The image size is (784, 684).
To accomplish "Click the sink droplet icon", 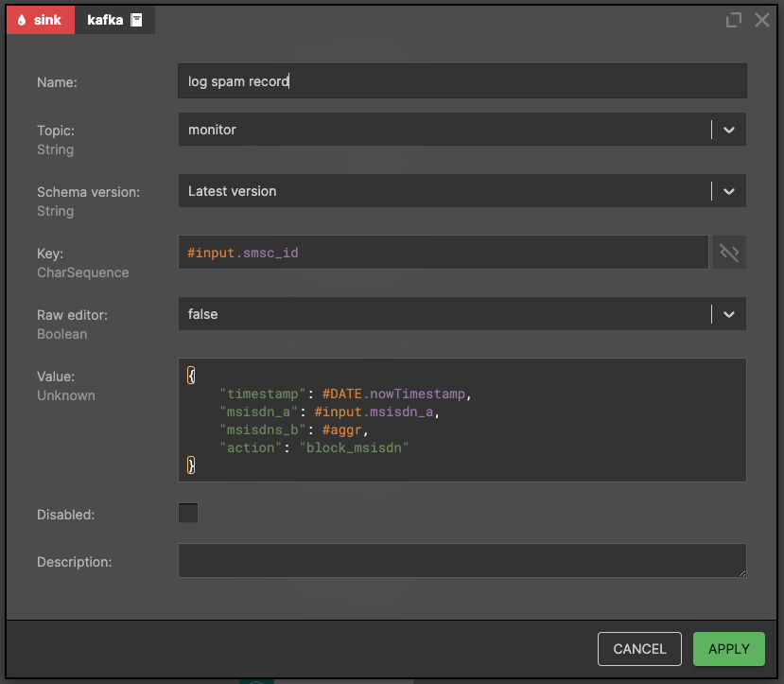I will tap(22, 20).
